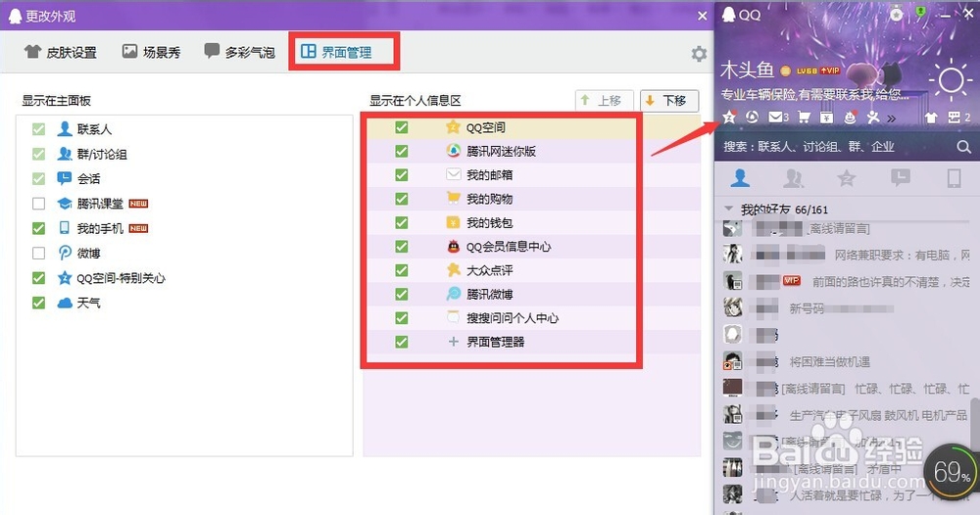This screenshot has width=980, height=515.
Task: Collapse the 我的好友 group
Action: [x=728, y=209]
